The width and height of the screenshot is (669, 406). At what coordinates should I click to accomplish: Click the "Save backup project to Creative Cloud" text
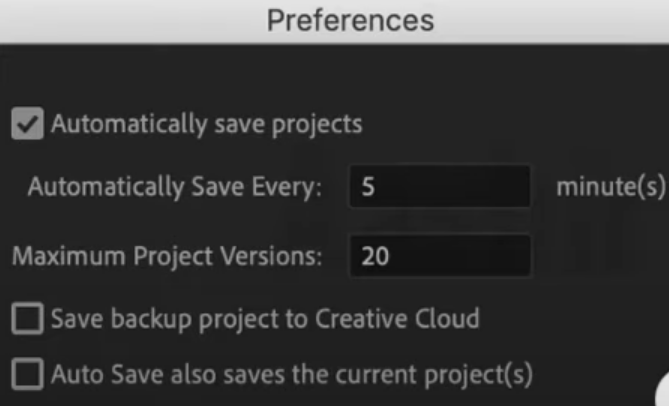point(265,320)
